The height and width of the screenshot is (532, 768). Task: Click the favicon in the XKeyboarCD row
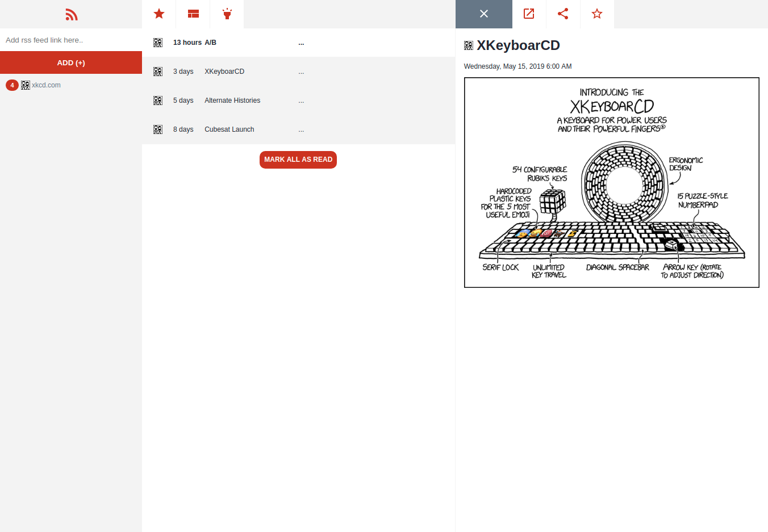(158, 72)
